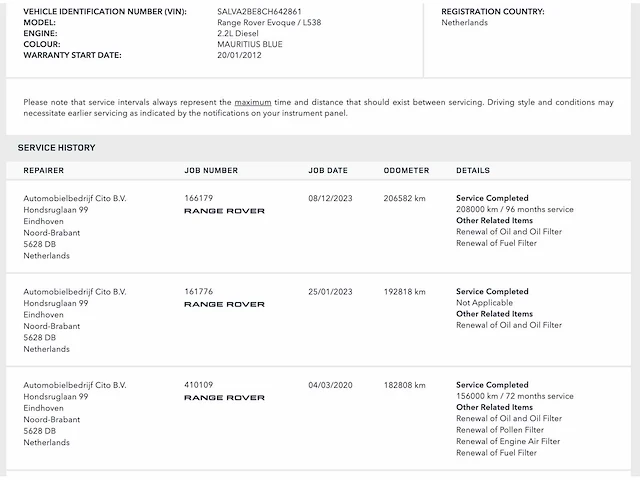Click Renewal of Engine Air Filter entry
Screen dimensions: 640x480
click(508, 441)
